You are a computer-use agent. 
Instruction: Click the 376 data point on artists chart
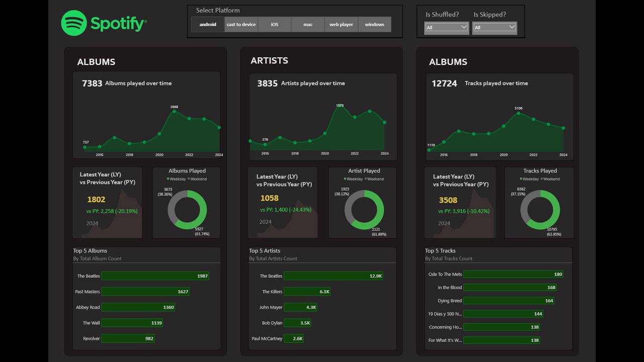[265, 144]
